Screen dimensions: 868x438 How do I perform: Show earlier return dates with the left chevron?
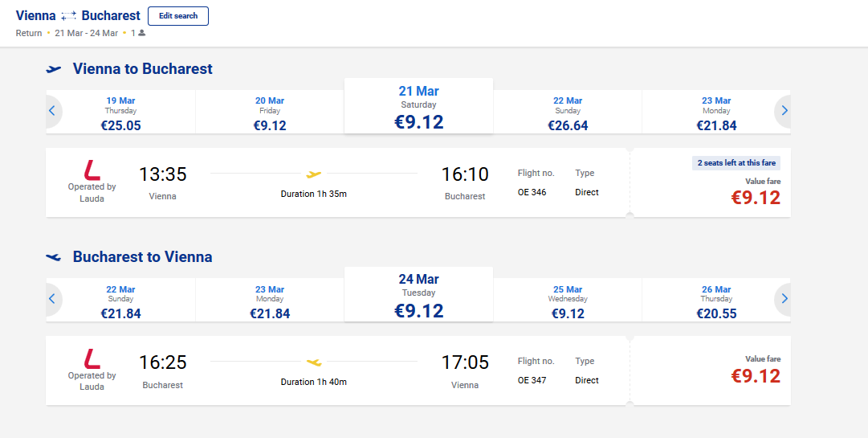pos(54,299)
